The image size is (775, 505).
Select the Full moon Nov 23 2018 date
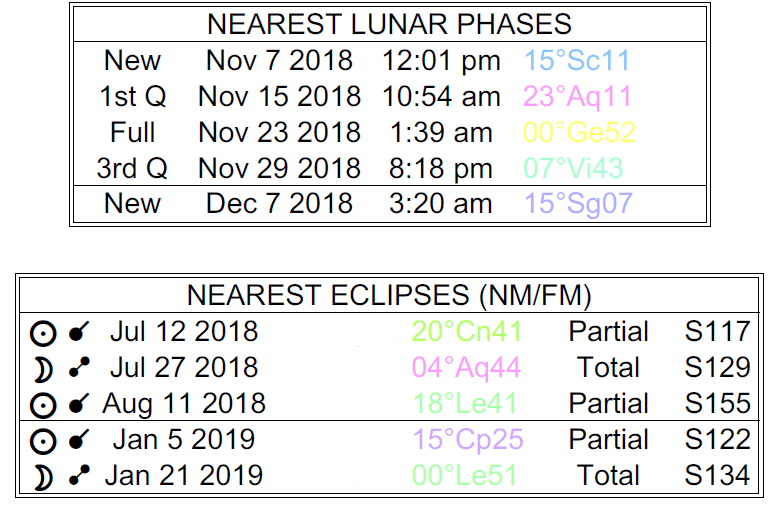(x=279, y=132)
